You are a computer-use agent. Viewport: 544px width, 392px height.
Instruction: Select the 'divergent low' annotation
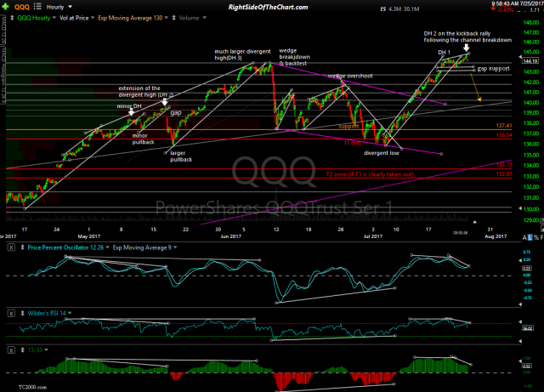click(x=382, y=153)
